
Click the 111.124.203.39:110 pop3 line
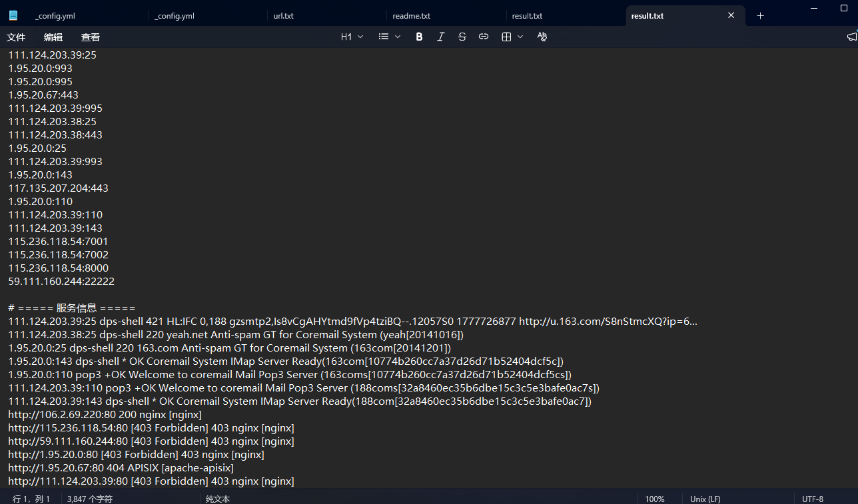(304, 388)
